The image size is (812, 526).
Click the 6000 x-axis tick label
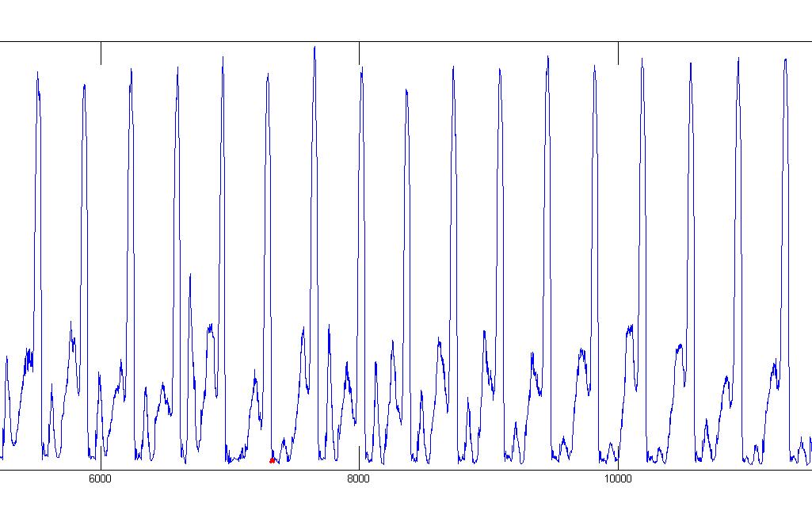(100, 478)
